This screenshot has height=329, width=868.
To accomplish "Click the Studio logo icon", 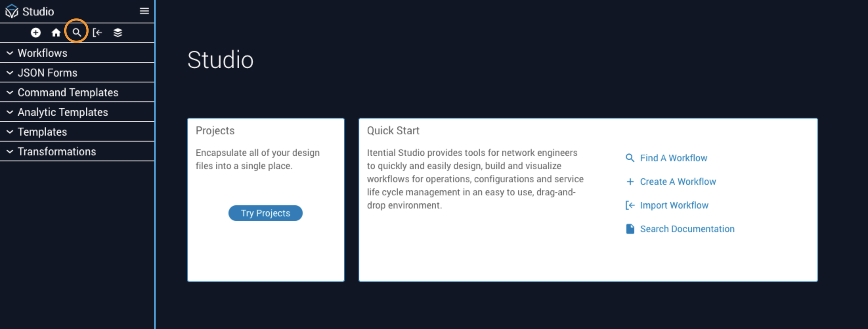I will [x=12, y=11].
